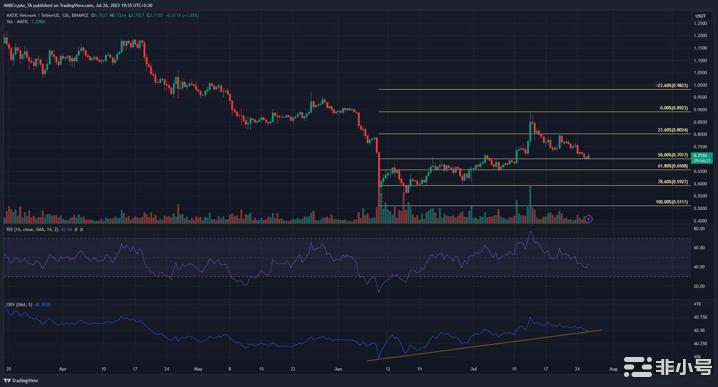Click the TradingView logo at bottom left
The height and width of the screenshot is (387, 718).
pyautogui.click(x=21, y=381)
